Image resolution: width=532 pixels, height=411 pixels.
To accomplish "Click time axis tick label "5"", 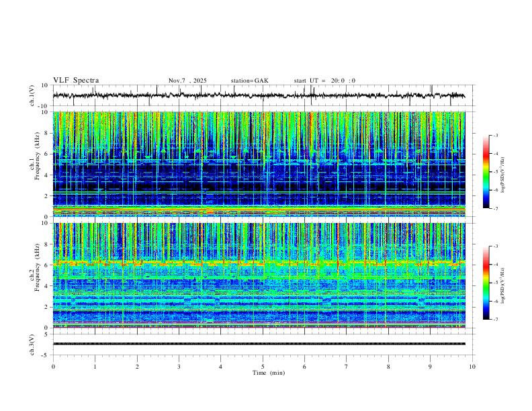I will point(263,367).
